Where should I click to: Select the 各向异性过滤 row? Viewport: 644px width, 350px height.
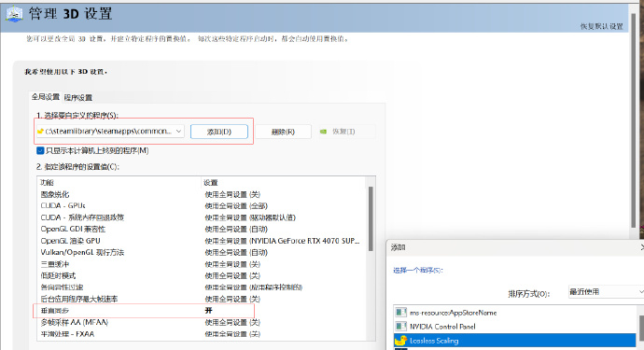point(202,287)
